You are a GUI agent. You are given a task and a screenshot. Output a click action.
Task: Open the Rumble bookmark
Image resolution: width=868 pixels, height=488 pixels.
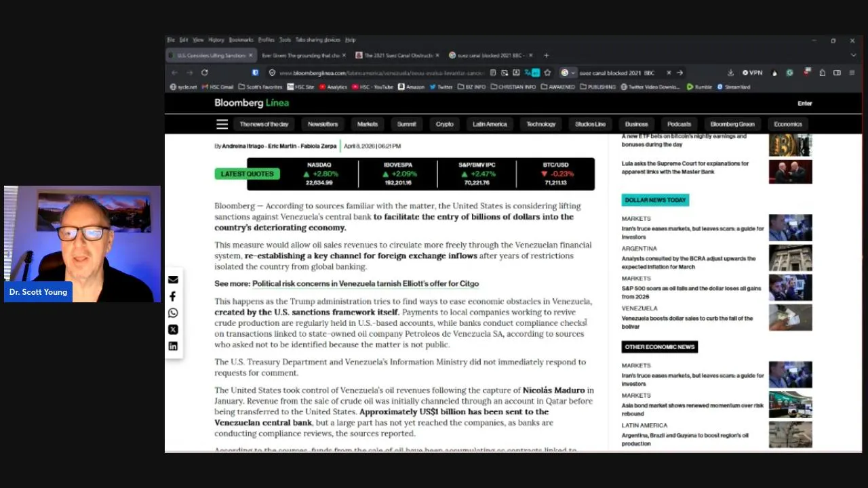click(x=699, y=87)
